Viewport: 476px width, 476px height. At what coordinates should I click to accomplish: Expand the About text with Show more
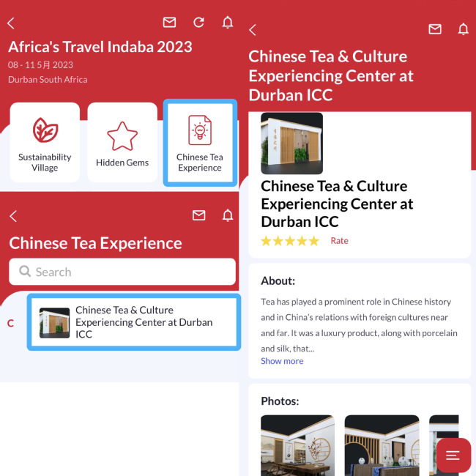point(282,361)
